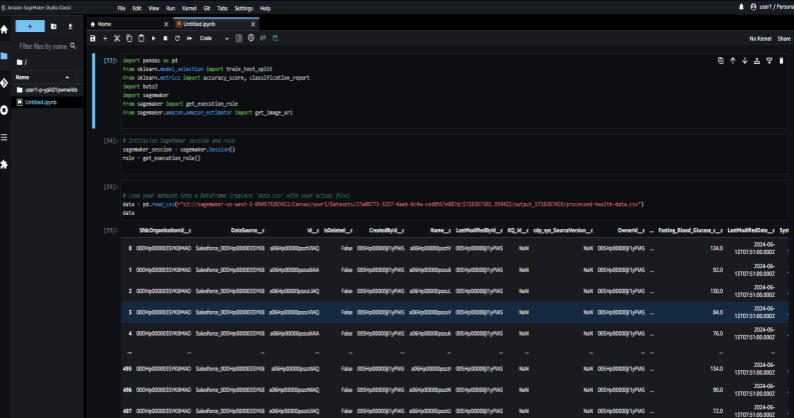Insert a cell below with the toolbar plus icon
The image size is (794, 418).
[x=105, y=39]
